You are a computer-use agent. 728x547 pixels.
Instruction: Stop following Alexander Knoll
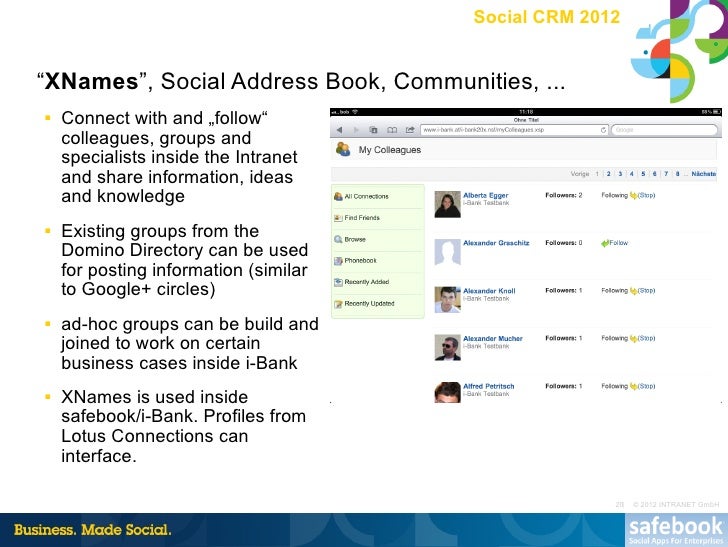coord(646,291)
